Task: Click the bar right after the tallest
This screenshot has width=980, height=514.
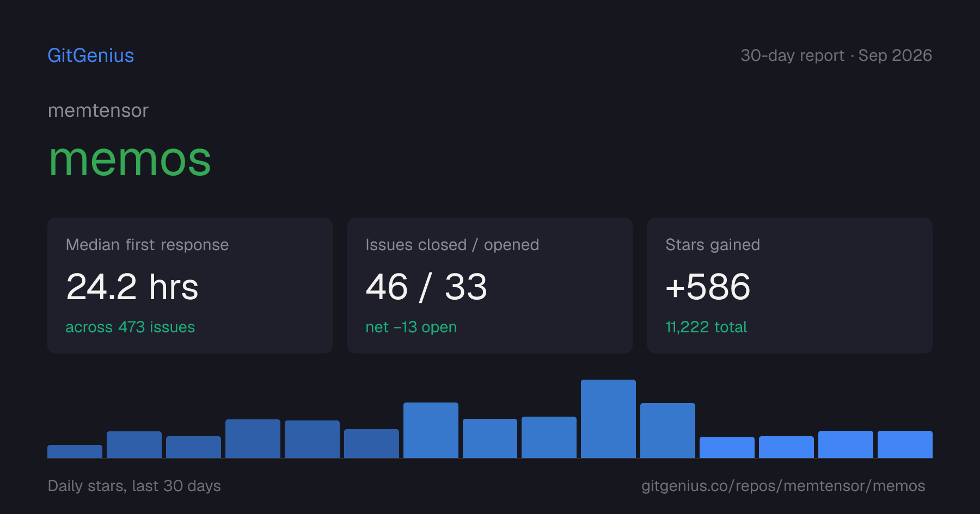Action: tap(667, 430)
